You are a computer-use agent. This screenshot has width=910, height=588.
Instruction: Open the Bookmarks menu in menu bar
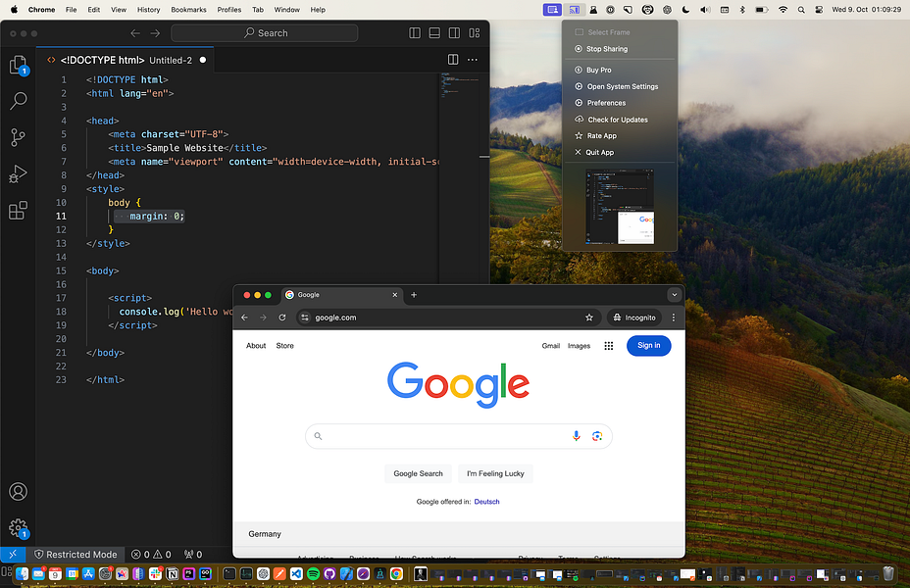pyautogui.click(x=188, y=9)
